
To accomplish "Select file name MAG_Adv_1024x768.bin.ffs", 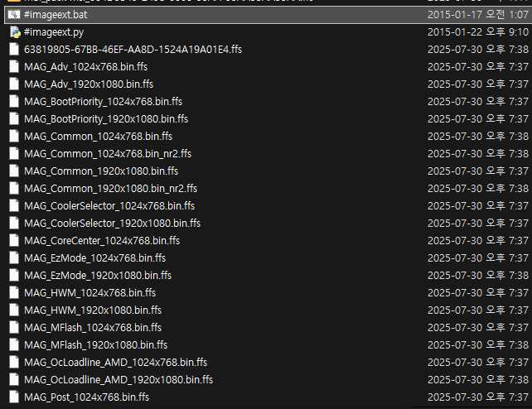I will click(x=86, y=67).
